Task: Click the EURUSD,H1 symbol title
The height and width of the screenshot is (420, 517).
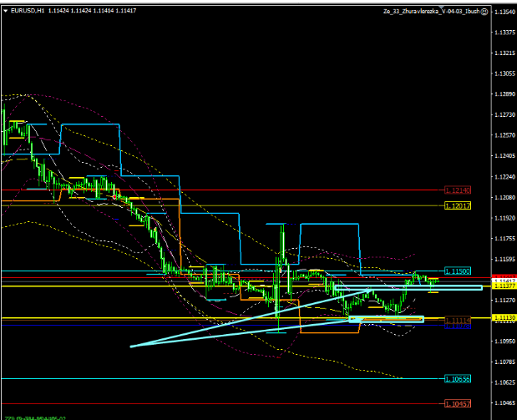Action: coord(28,11)
